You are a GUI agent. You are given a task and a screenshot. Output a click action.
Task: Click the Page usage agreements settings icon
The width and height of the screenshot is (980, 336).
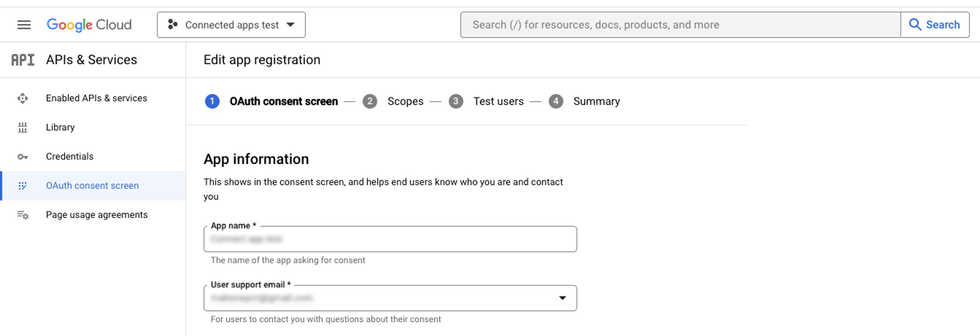23,215
